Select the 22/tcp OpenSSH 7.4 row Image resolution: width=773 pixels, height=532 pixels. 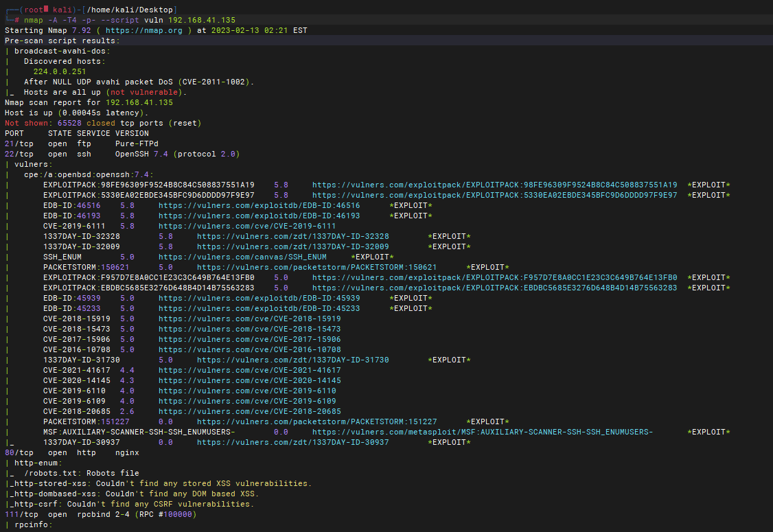point(122,155)
